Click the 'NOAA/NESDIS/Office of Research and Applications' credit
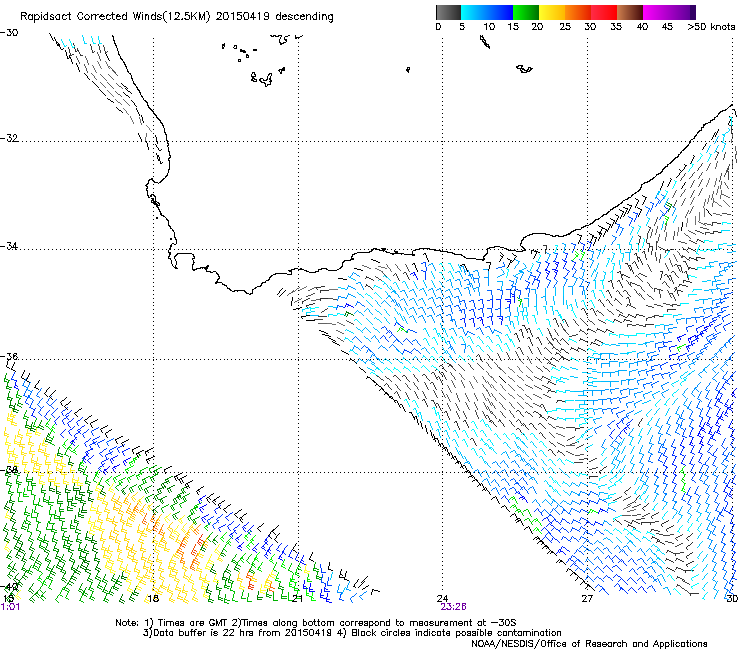The height and width of the screenshot is (650, 740). click(589, 644)
